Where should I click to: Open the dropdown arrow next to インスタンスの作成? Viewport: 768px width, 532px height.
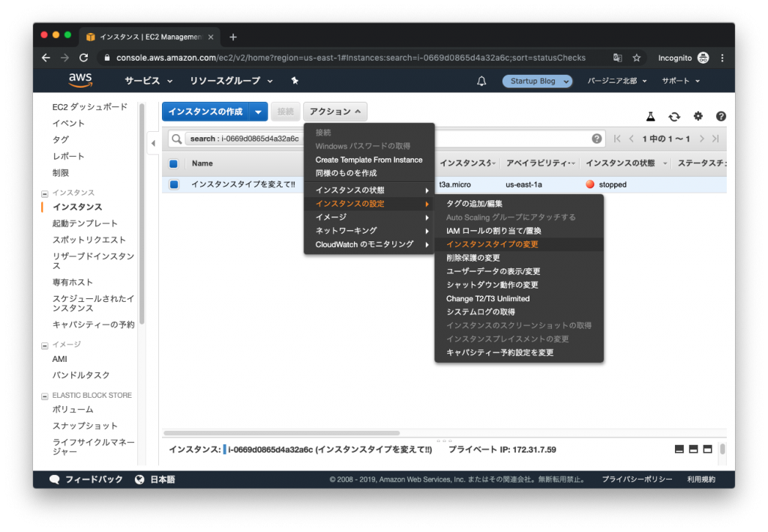(258, 112)
